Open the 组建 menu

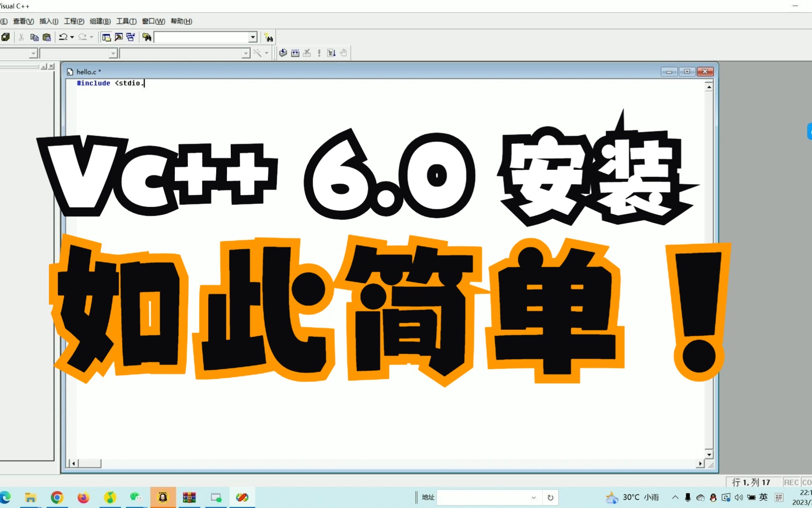point(100,21)
